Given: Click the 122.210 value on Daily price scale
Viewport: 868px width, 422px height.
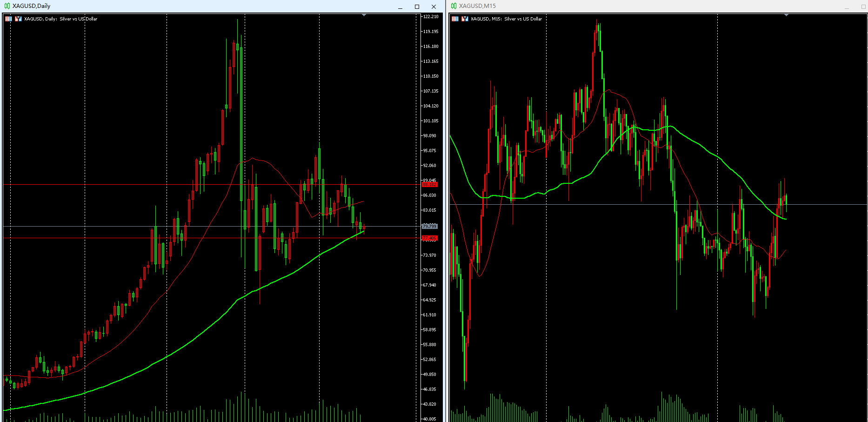Looking at the screenshot, I should [x=430, y=17].
